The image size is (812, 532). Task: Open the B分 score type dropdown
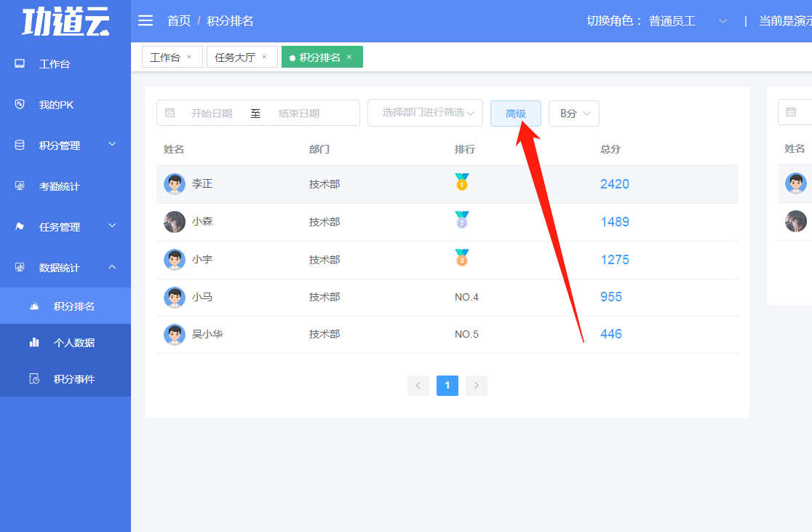click(x=574, y=114)
